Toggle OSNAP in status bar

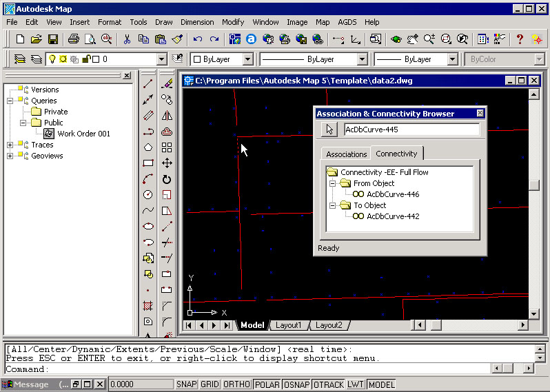296,384
